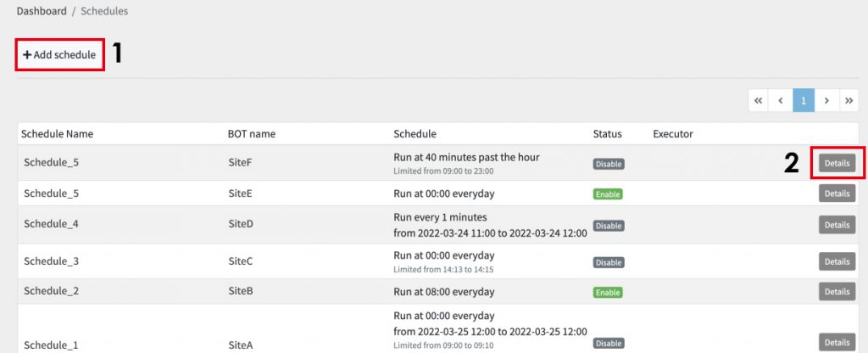Open Details for SiteC schedule

837,261
